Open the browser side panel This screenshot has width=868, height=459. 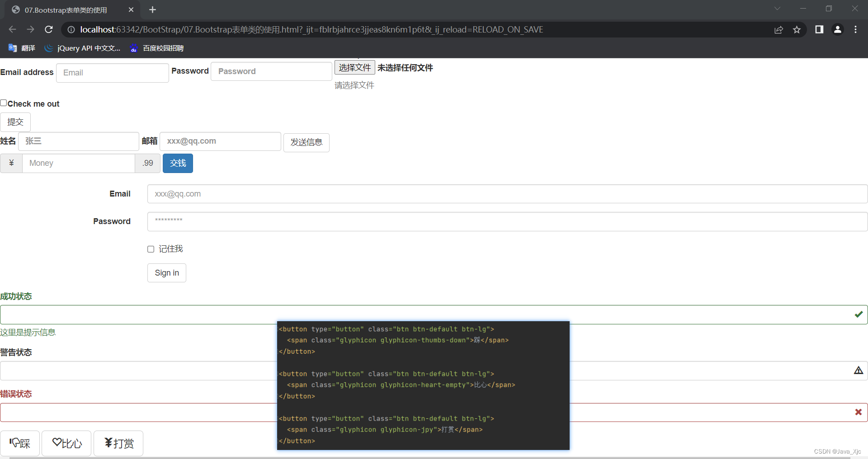(819, 29)
